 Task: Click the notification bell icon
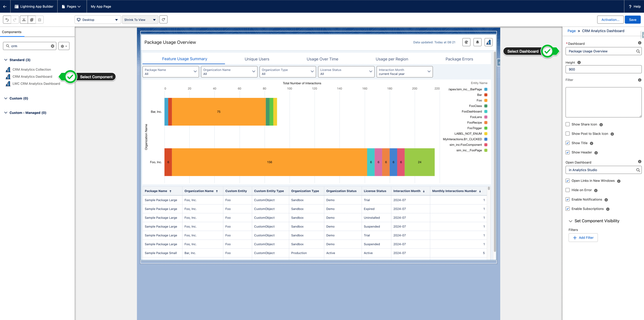click(x=477, y=42)
